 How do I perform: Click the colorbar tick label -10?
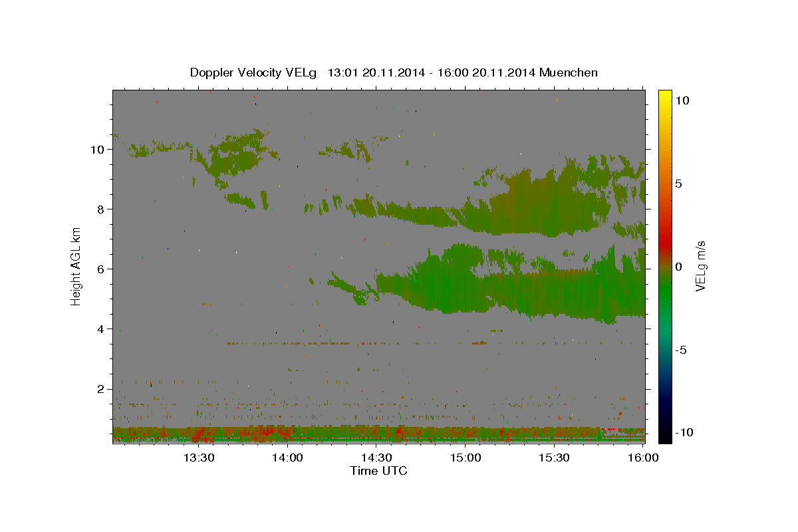(x=685, y=432)
